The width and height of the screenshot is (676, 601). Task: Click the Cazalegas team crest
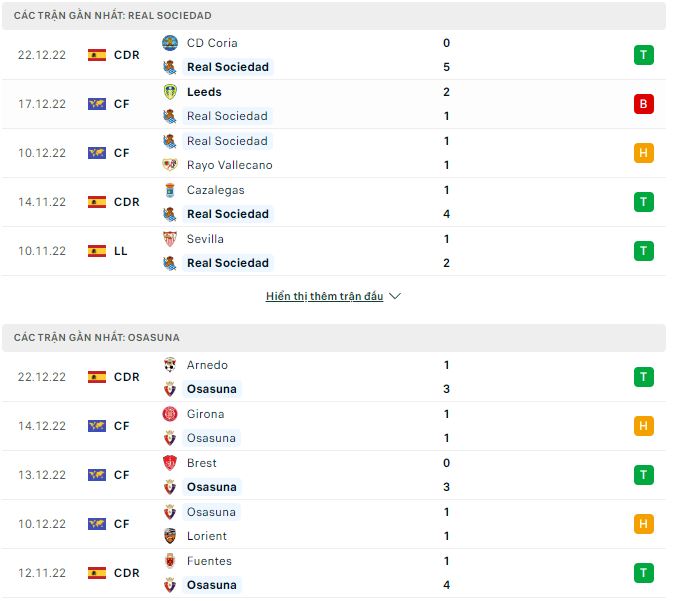[170, 190]
